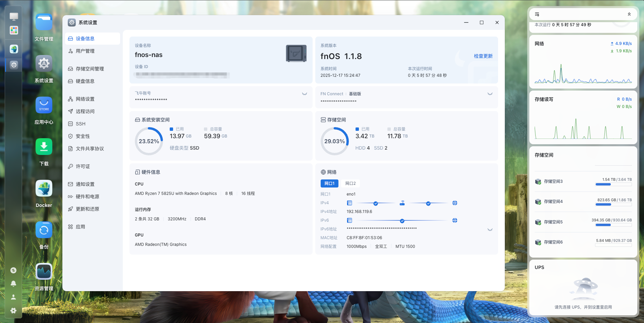
Task: Open the widget panel list menu
Action: click(x=537, y=14)
